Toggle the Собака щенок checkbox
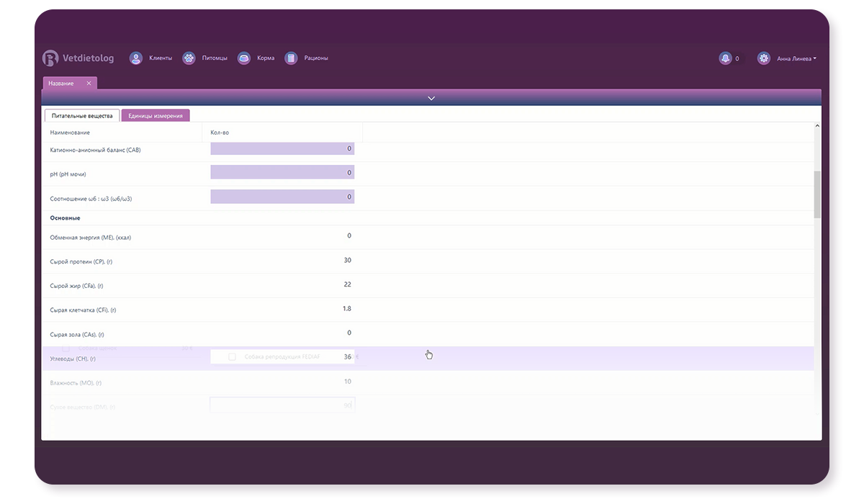 66,348
